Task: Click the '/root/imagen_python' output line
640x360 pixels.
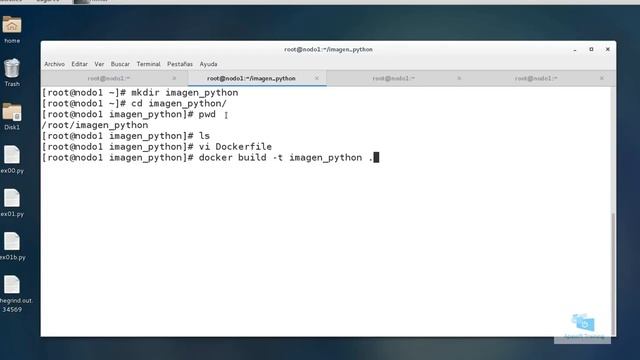Action: [x=95, y=125]
